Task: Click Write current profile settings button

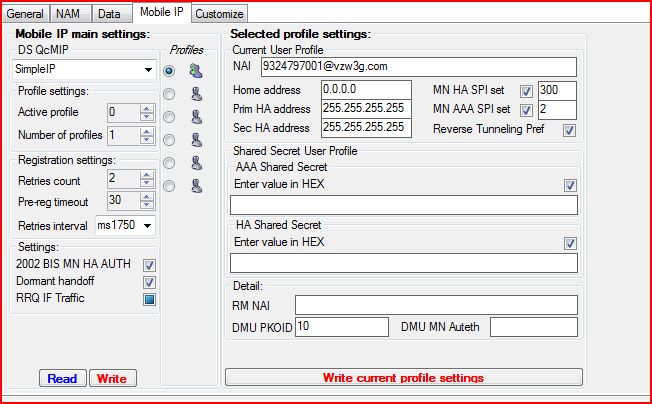Action: tap(403, 378)
